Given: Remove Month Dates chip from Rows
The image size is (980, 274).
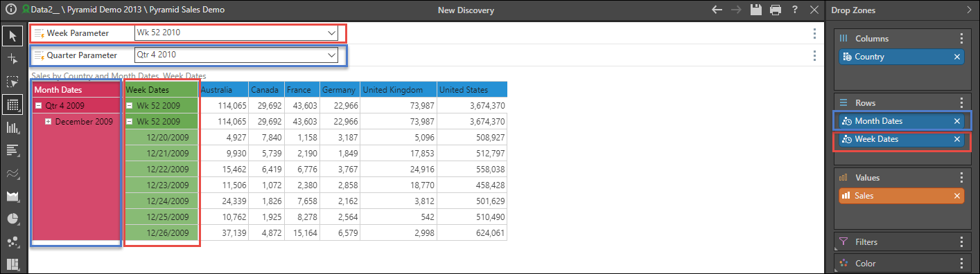Looking at the screenshot, I should pos(957,121).
